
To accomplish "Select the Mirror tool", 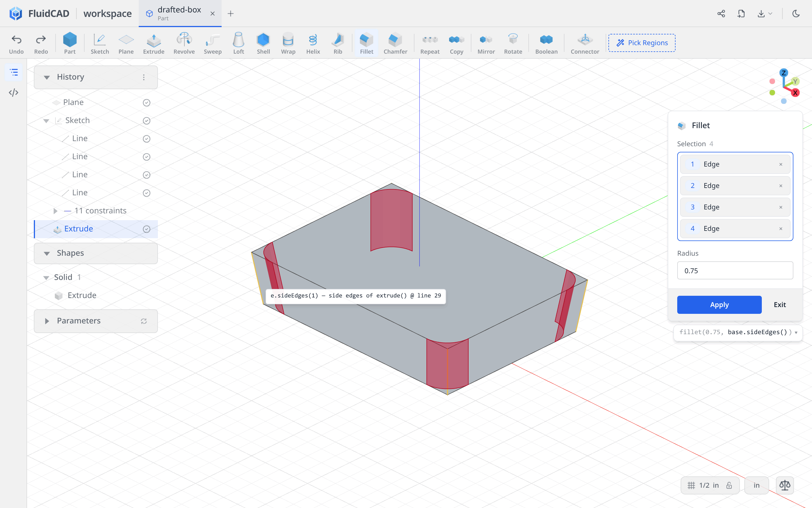I will pos(486,43).
